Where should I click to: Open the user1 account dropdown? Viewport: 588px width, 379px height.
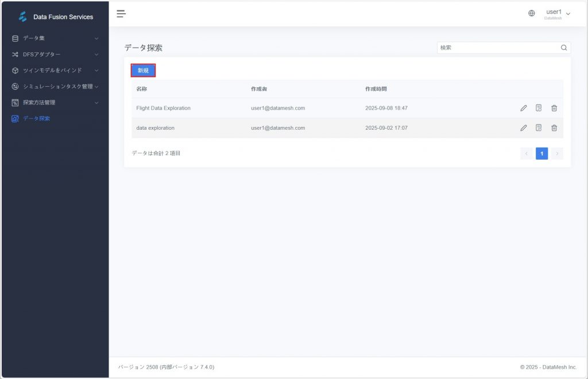coord(558,14)
